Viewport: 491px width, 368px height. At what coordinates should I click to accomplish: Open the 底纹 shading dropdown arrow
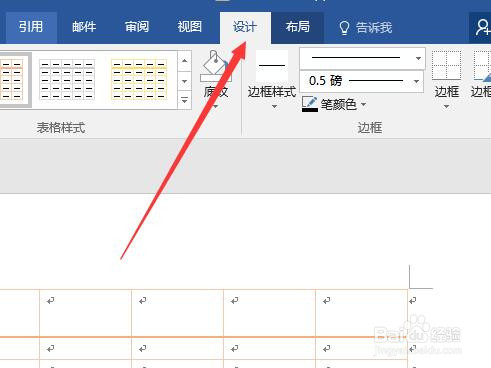216,107
